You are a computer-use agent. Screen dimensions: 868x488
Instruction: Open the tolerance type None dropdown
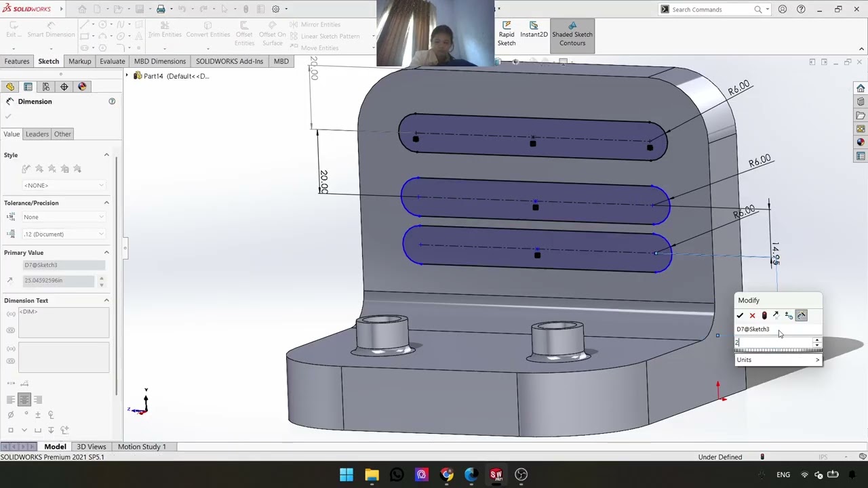point(64,217)
